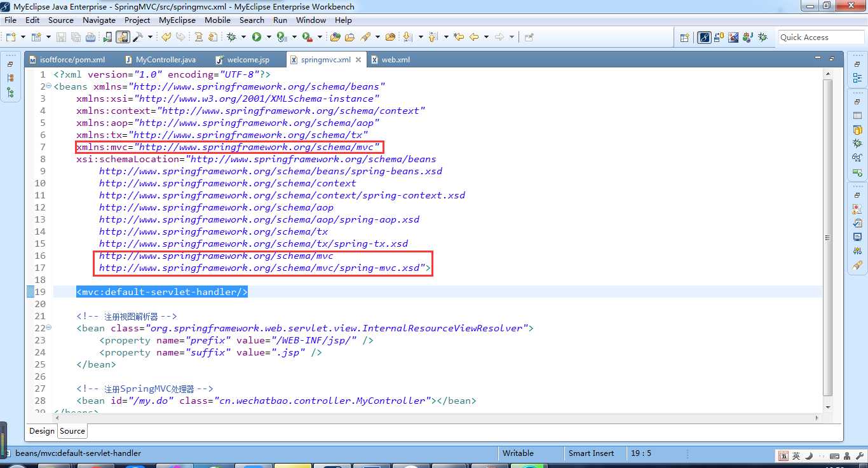Open the Type Hierarchy icon in left trim

pos(11,92)
